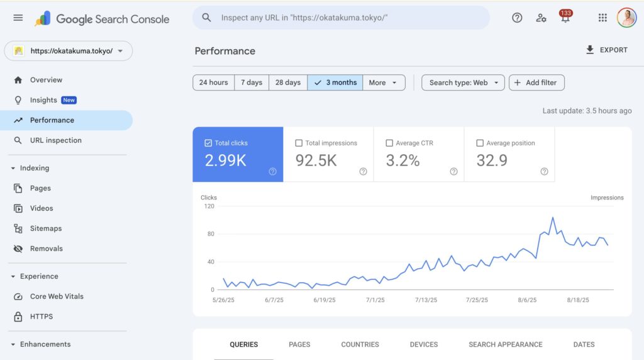Image resolution: width=644 pixels, height=360 pixels.
Task: Open Insights in the sidebar
Action: [x=67, y=100]
